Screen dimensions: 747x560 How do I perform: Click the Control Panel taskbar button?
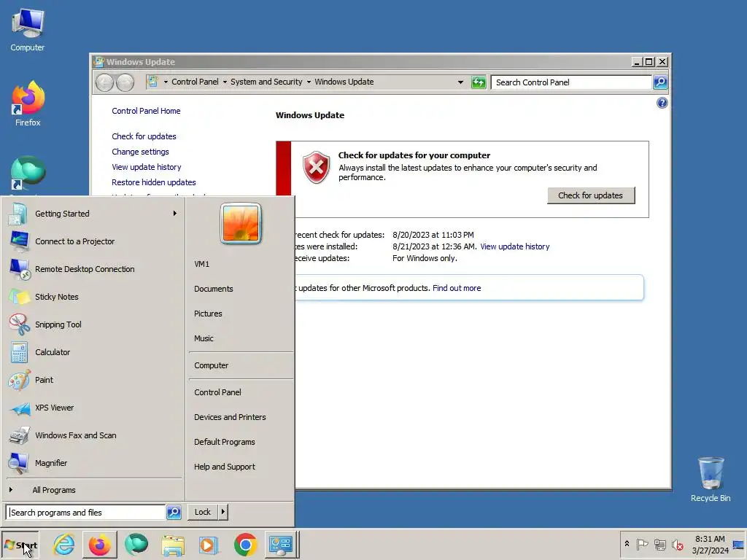(x=281, y=545)
